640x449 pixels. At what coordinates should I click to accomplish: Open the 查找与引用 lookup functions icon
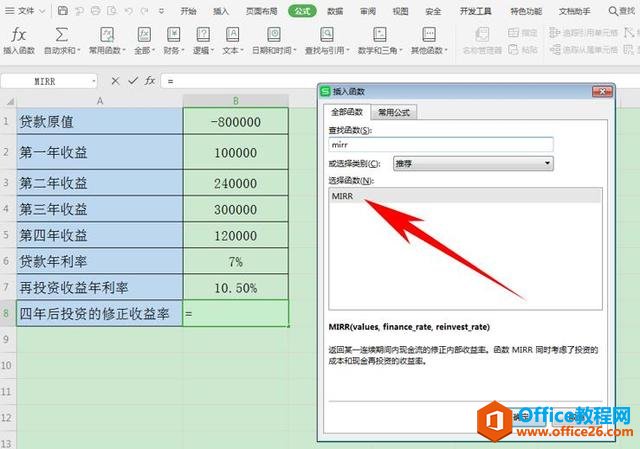point(327,35)
